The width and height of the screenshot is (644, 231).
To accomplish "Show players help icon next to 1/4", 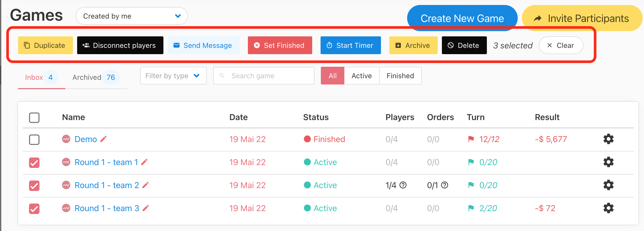I will [x=403, y=185].
